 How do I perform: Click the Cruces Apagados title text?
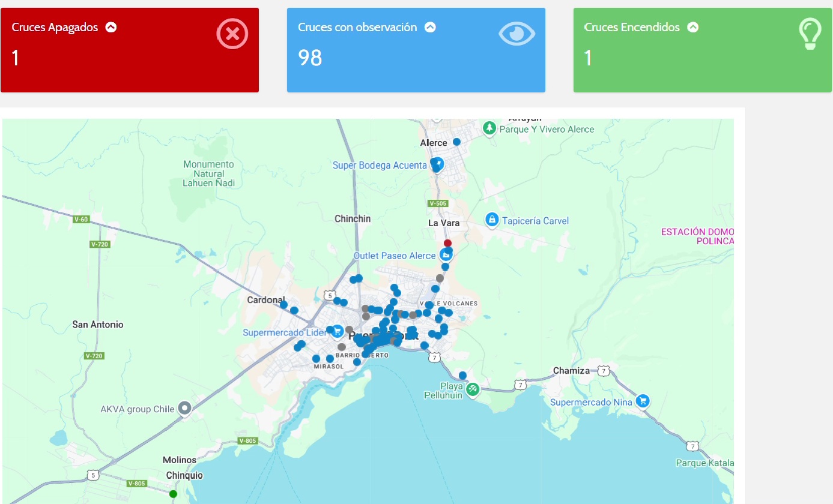55,27
